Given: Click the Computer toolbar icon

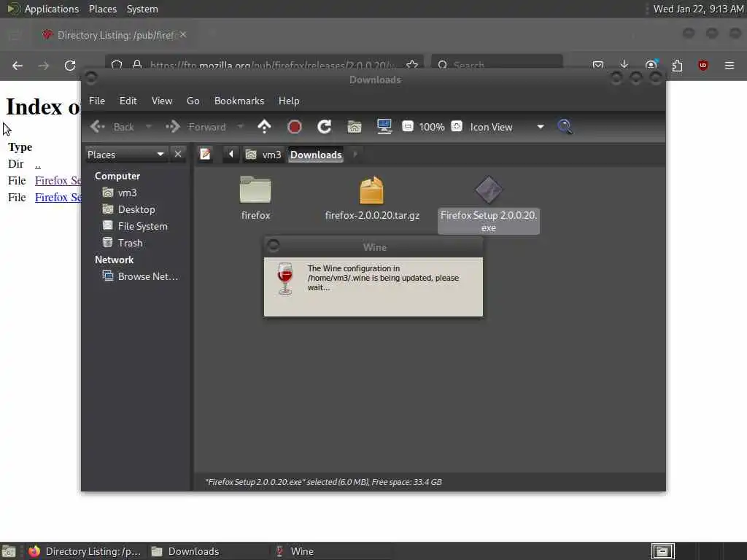Looking at the screenshot, I should [x=384, y=127].
